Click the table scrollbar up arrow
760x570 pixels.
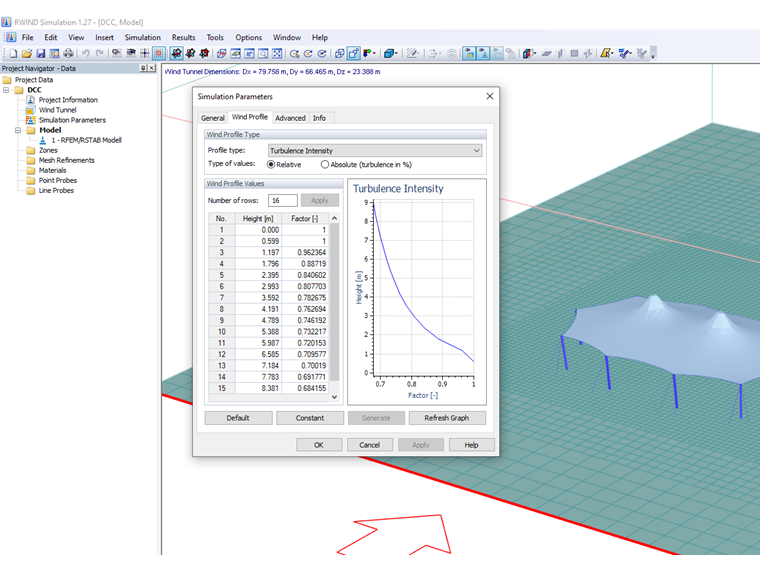click(x=334, y=219)
